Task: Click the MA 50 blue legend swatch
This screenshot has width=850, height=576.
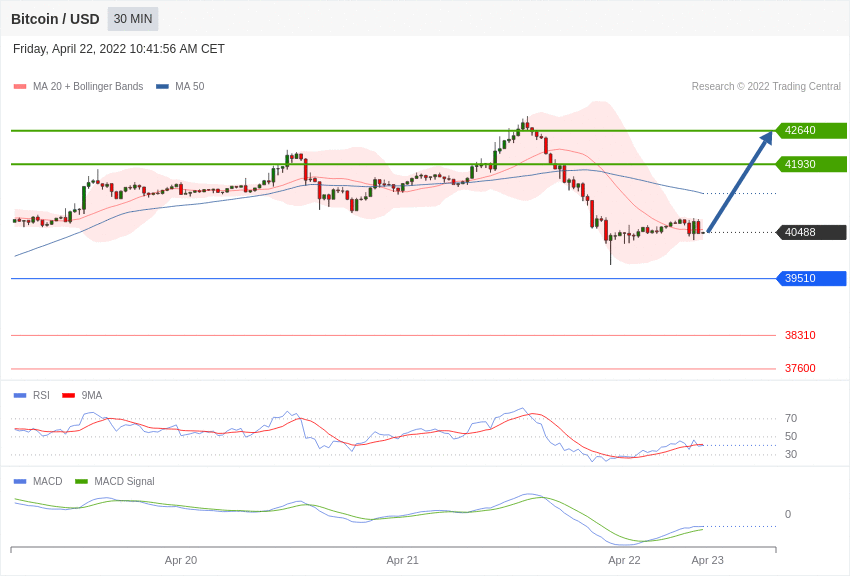Action: click(162, 87)
